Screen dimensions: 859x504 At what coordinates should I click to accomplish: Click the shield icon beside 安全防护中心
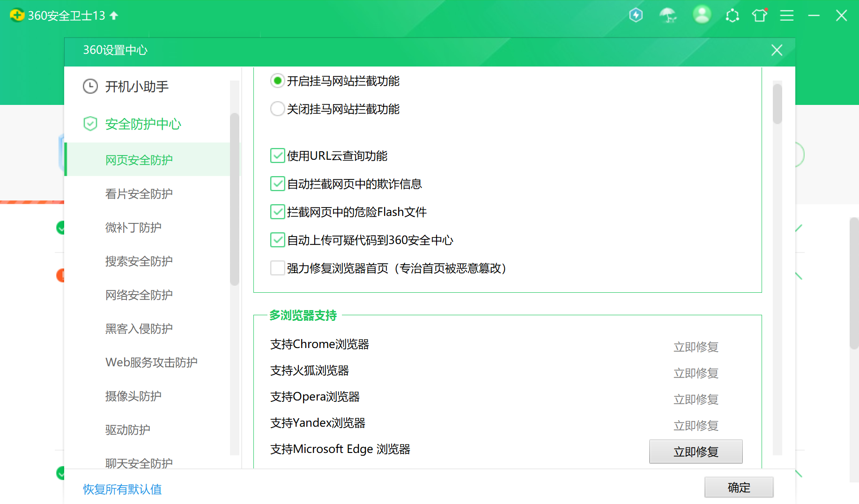(90, 124)
